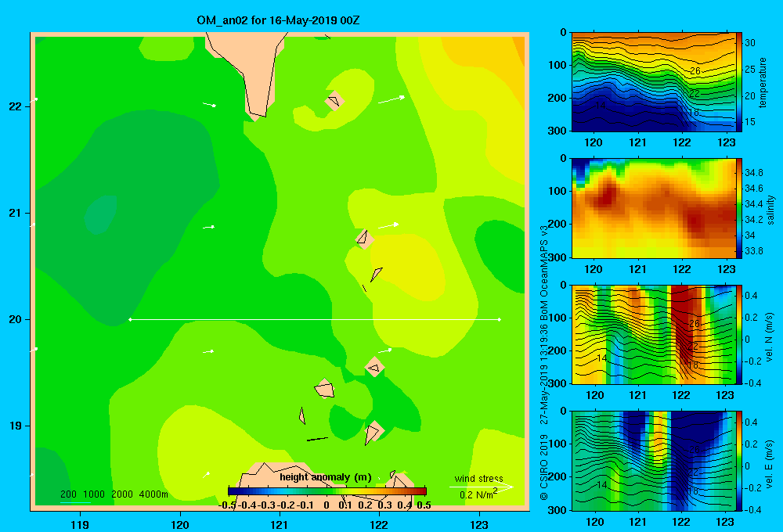The image size is (783, 532).
Task: Click the height anomaly color bar
Action: click(x=327, y=491)
